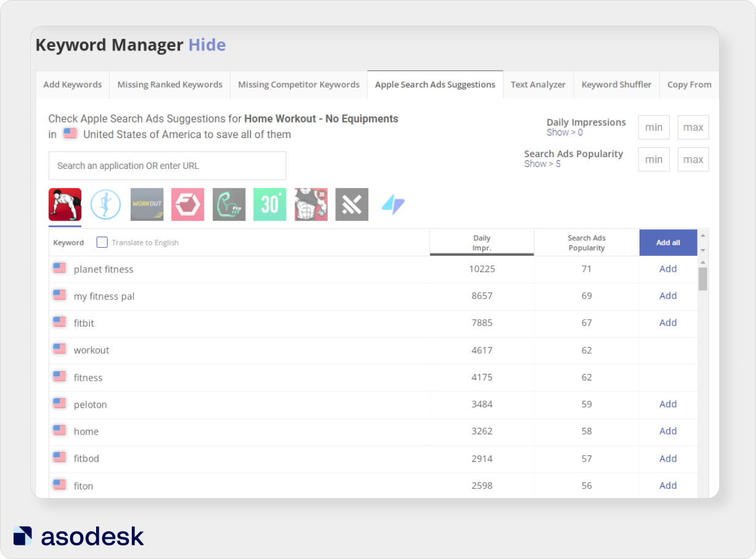
Task: Click the flag icon in fitness row
Action: [x=60, y=377]
